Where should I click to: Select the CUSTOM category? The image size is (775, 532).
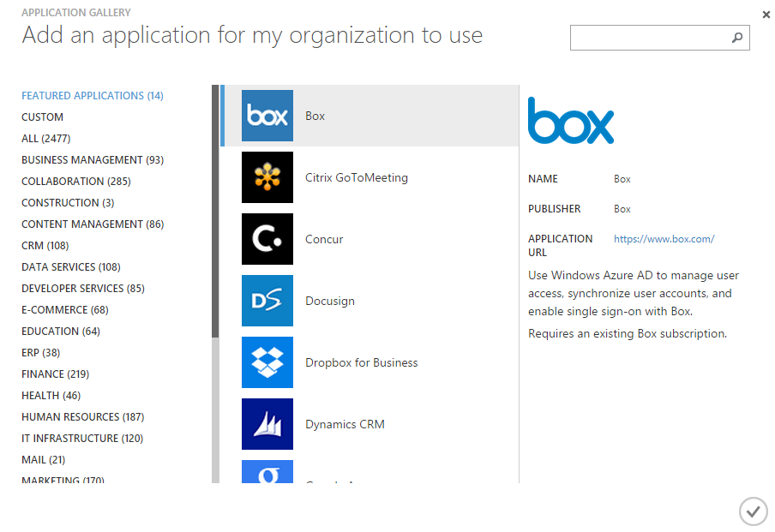pyautogui.click(x=42, y=117)
